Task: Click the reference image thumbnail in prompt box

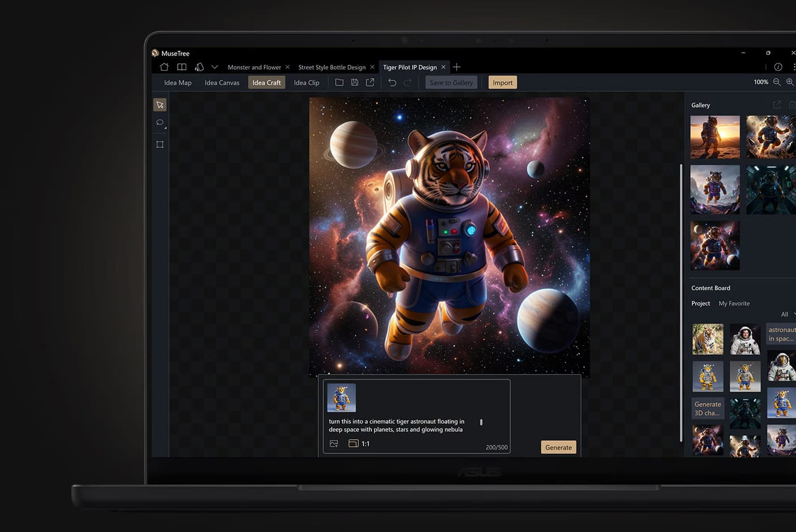Action: tap(341, 397)
